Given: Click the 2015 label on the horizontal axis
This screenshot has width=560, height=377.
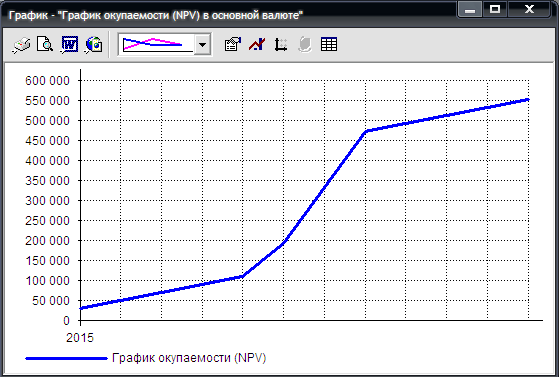Looking at the screenshot, I should coord(80,338).
